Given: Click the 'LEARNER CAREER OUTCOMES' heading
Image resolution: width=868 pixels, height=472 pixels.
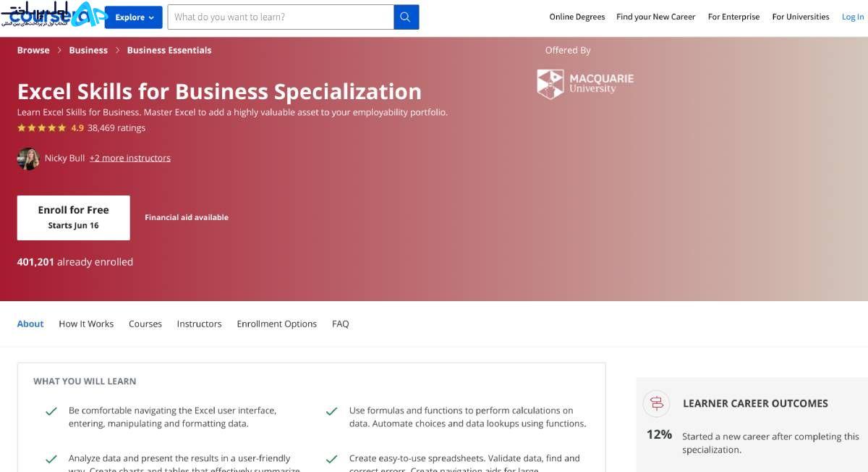Looking at the screenshot, I should (755, 403).
